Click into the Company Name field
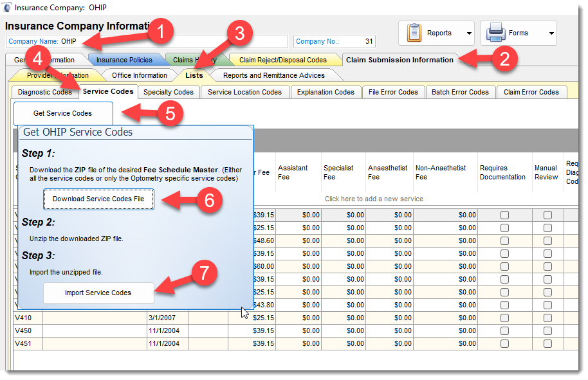This screenshot has width=588, height=380. point(147,41)
